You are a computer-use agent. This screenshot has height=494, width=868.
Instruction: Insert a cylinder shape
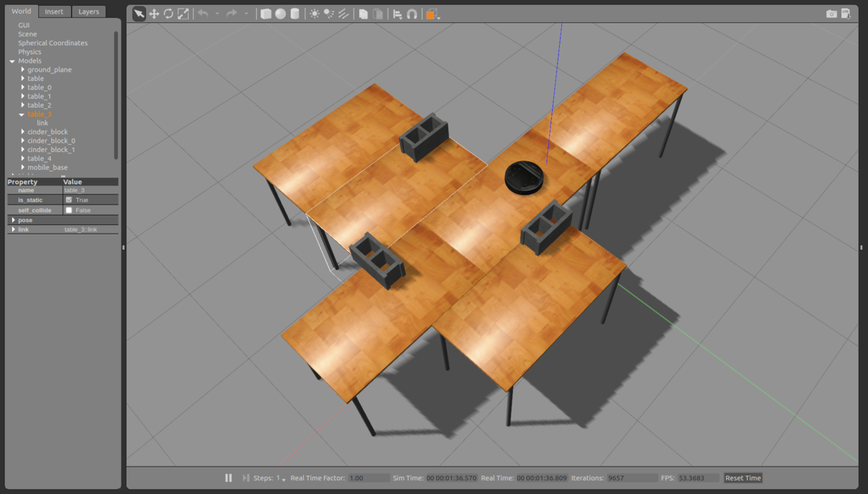[294, 14]
